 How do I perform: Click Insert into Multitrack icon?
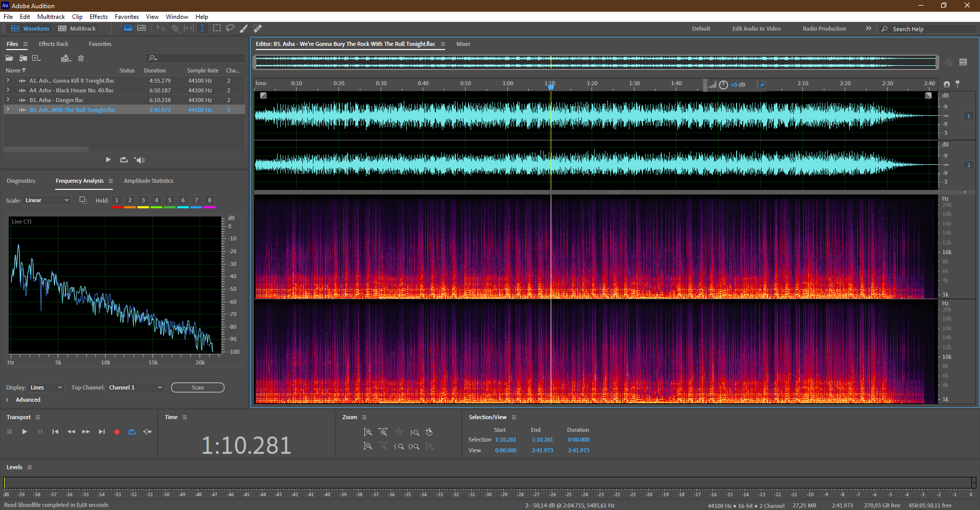(x=65, y=58)
